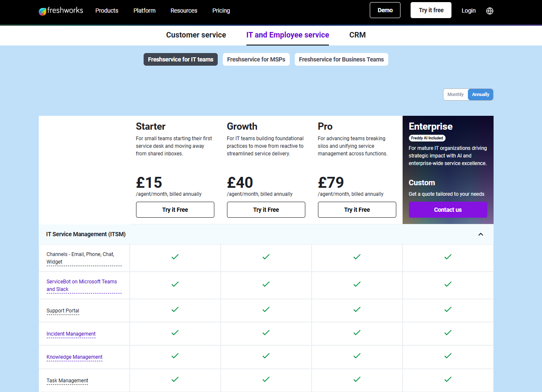
Task: Click Starter checkmark in Support Portal row
Action: click(x=175, y=309)
